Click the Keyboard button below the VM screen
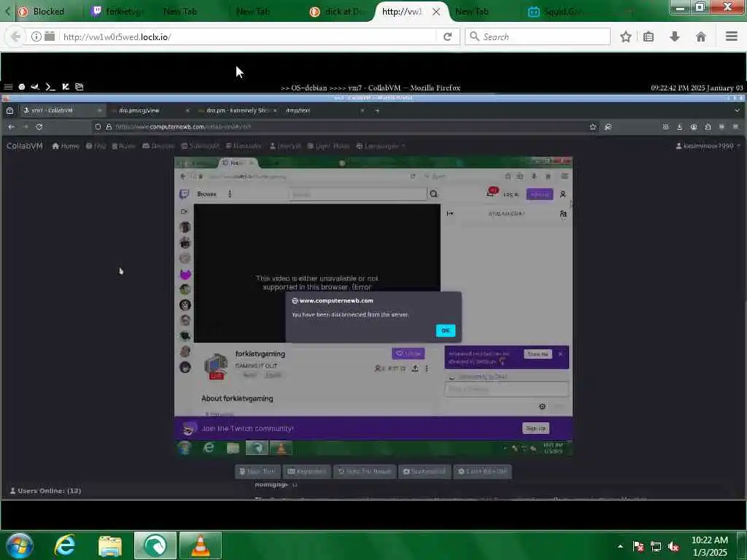The height and width of the screenshot is (560, 747). point(307,472)
